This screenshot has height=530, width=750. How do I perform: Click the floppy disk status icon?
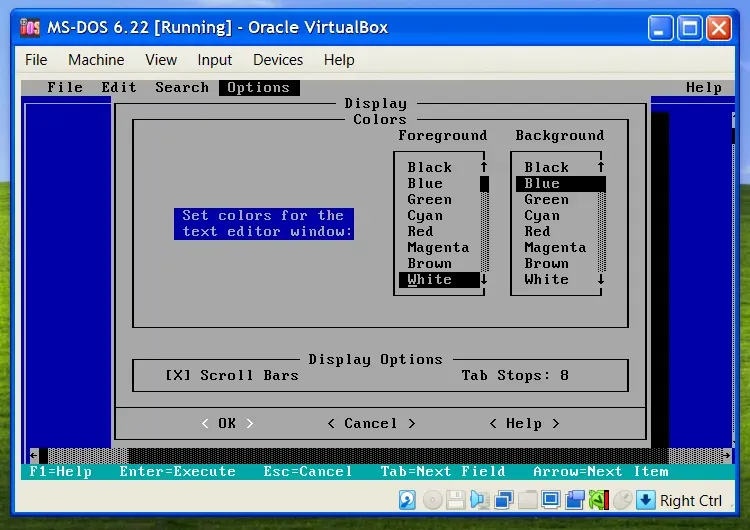(456, 500)
